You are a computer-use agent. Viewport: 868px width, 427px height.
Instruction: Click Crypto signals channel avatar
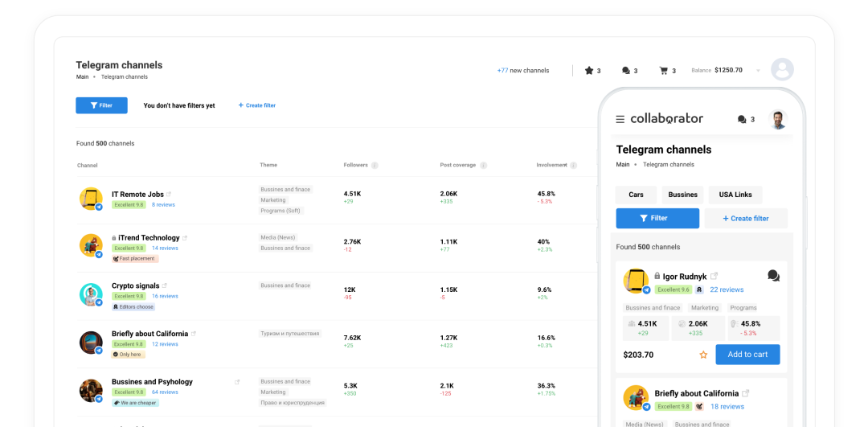pyautogui.click(x=91, y=294)
